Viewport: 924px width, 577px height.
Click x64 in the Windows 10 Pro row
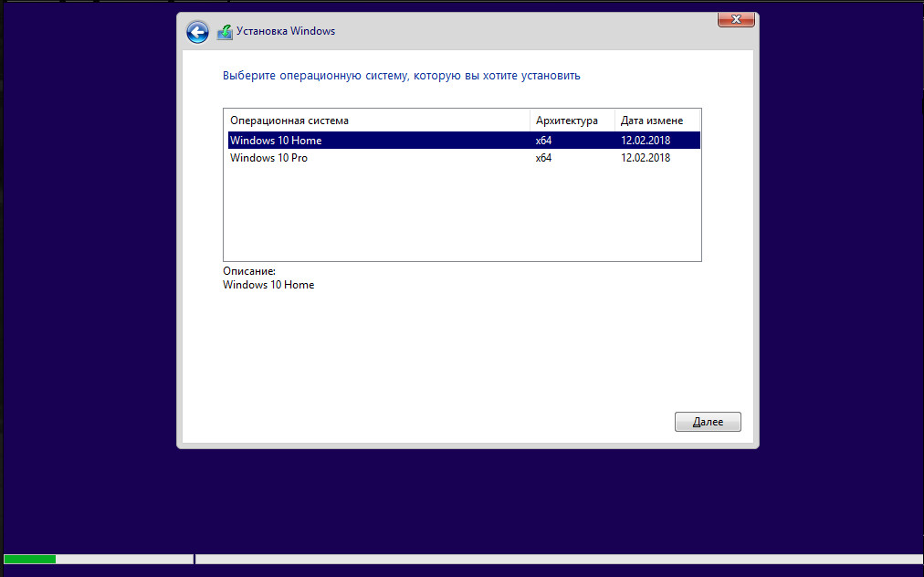point(543,158)
